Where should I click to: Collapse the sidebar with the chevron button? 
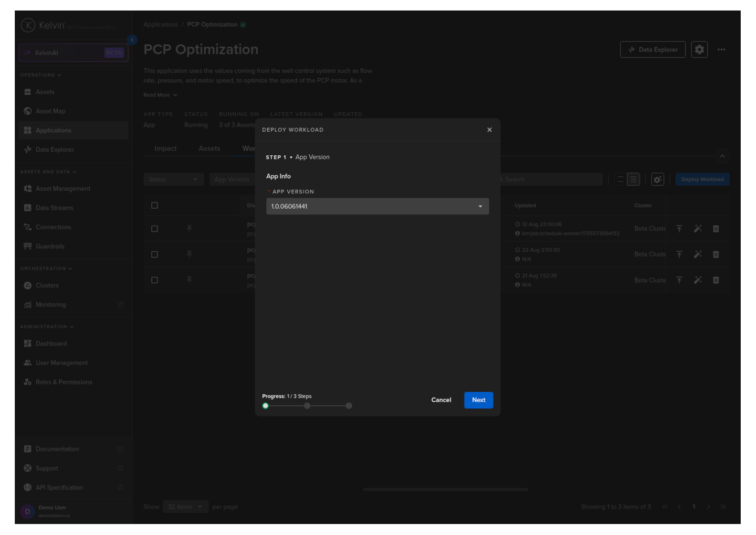132,40
